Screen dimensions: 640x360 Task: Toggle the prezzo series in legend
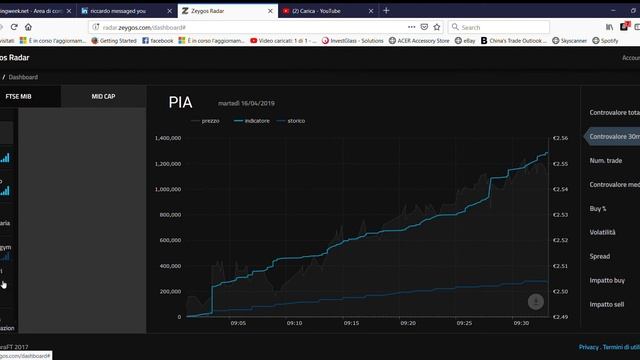(206, 121)
